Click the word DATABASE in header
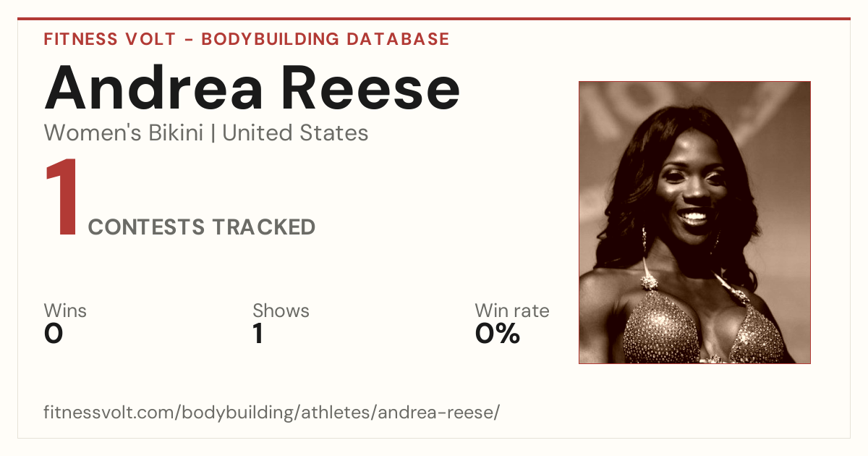Image resolution: width=868 pixels, height=456 pixels. click(398, 39)
